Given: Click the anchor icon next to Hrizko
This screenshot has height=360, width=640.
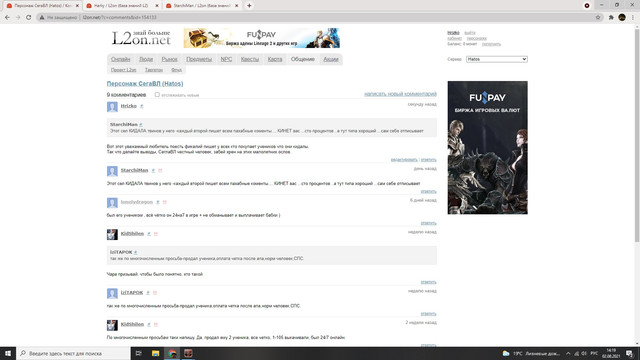Looking at the screenshot, I should click(142, 106).
